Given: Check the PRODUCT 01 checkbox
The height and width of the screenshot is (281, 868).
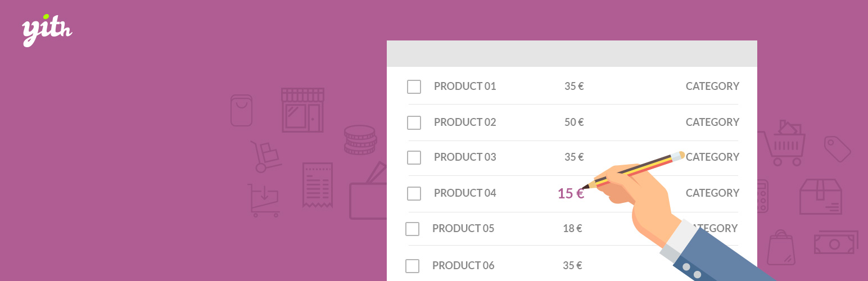Looking at the screenshot, I should coord(414,87).
